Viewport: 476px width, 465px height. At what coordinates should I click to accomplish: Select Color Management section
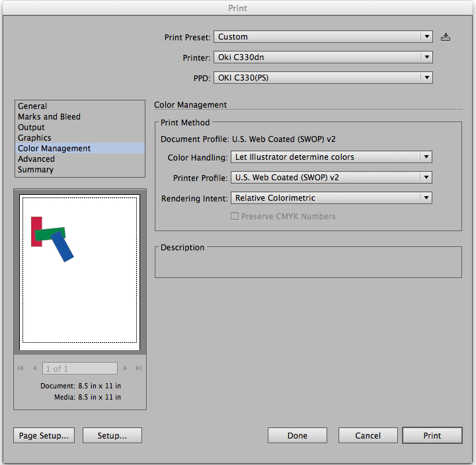80,148
